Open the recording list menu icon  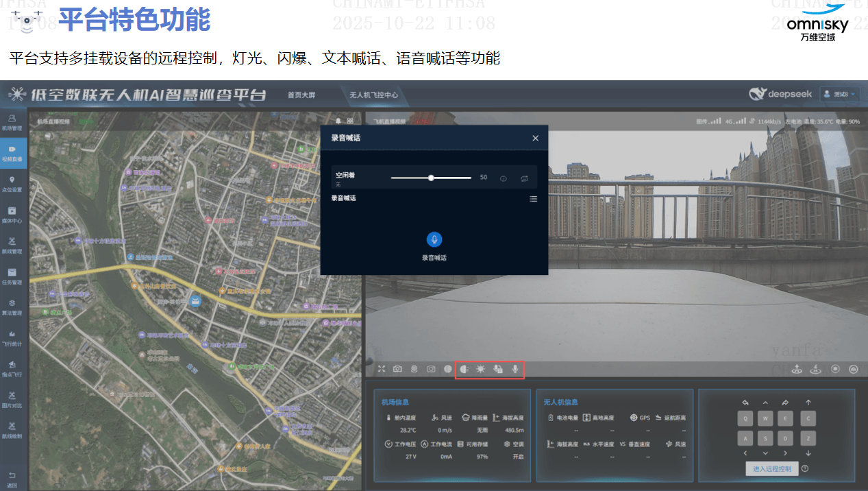click(x=533, y=199)
